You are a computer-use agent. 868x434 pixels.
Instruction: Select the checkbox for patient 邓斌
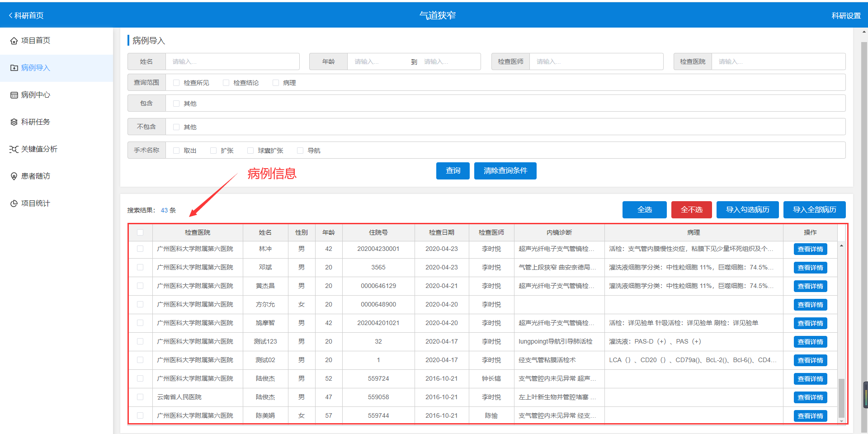[140, 267]
